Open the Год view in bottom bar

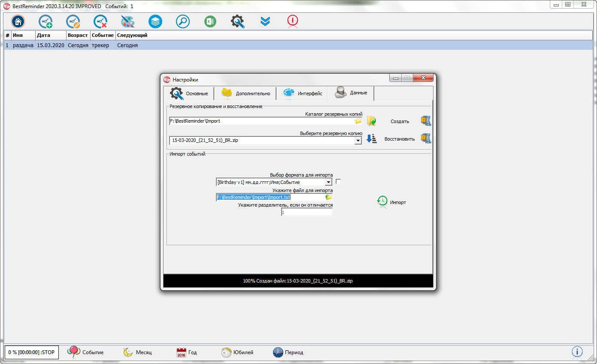[187, 352]
